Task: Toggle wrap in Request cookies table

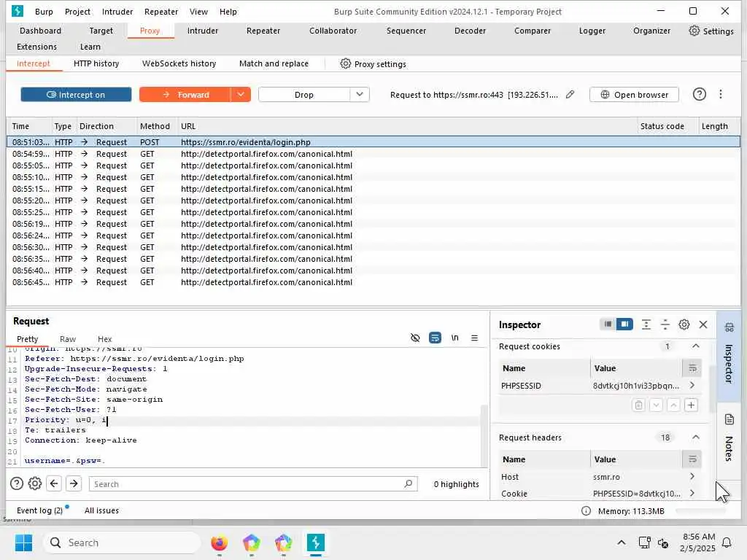Action: coord(692,368)
